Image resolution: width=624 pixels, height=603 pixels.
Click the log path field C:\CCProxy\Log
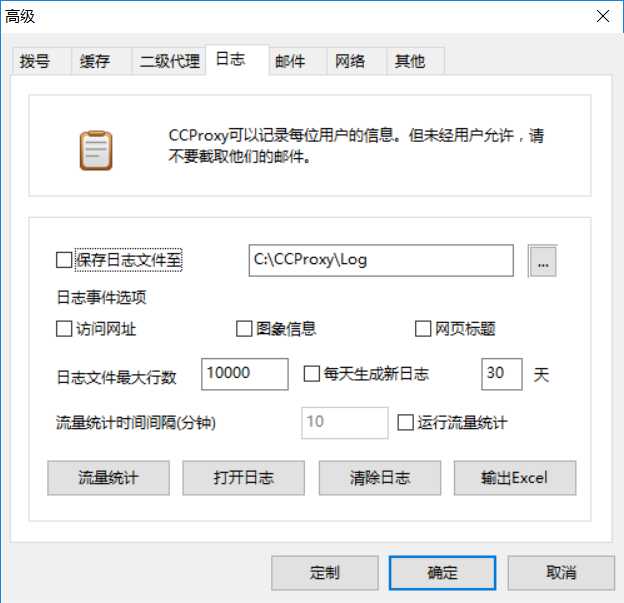click(x=381, y=260)
